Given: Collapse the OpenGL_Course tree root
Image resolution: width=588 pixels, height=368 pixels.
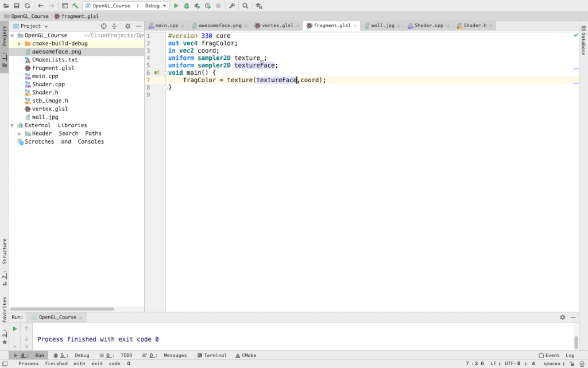Looking at the screenshot, I should [12, 35].
